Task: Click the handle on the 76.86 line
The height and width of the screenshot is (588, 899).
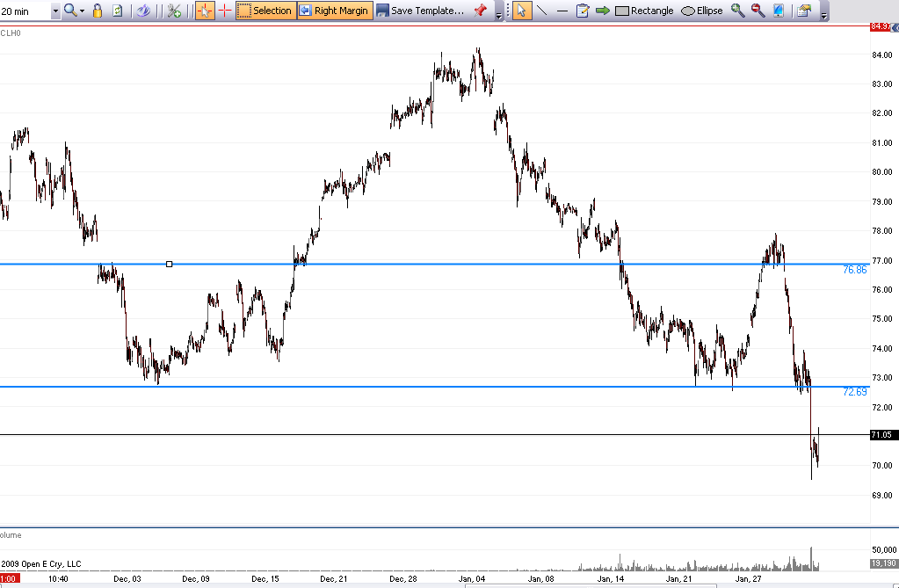Action: coord(169,264)
